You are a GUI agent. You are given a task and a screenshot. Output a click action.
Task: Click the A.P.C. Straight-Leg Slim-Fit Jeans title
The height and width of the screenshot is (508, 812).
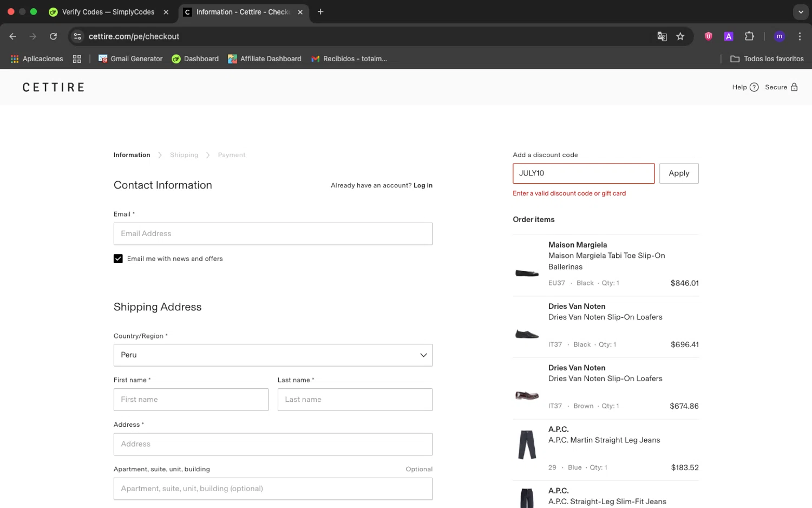tap(607, 502)
